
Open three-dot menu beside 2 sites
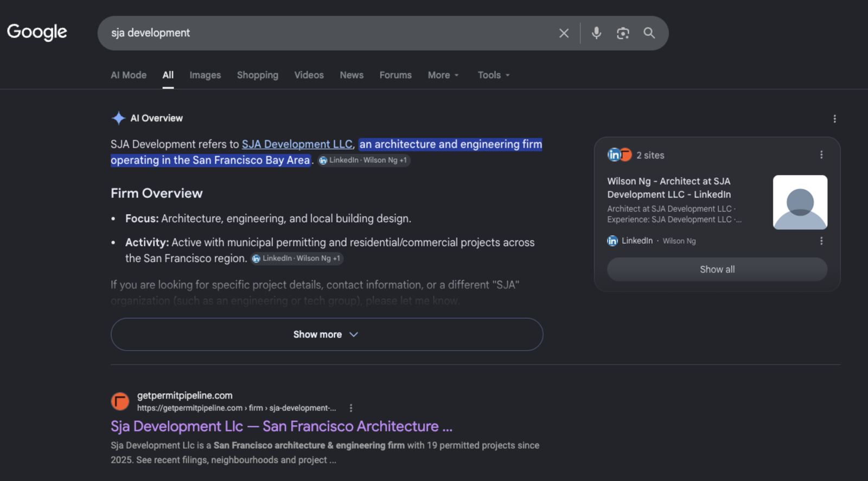(x=821, y=155)
